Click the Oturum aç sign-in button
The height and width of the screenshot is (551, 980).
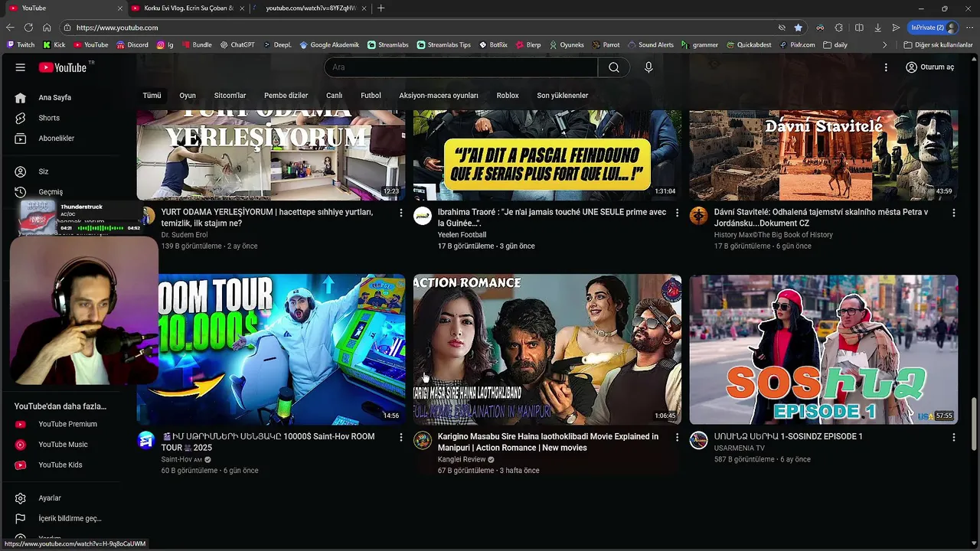pos(929,67)
